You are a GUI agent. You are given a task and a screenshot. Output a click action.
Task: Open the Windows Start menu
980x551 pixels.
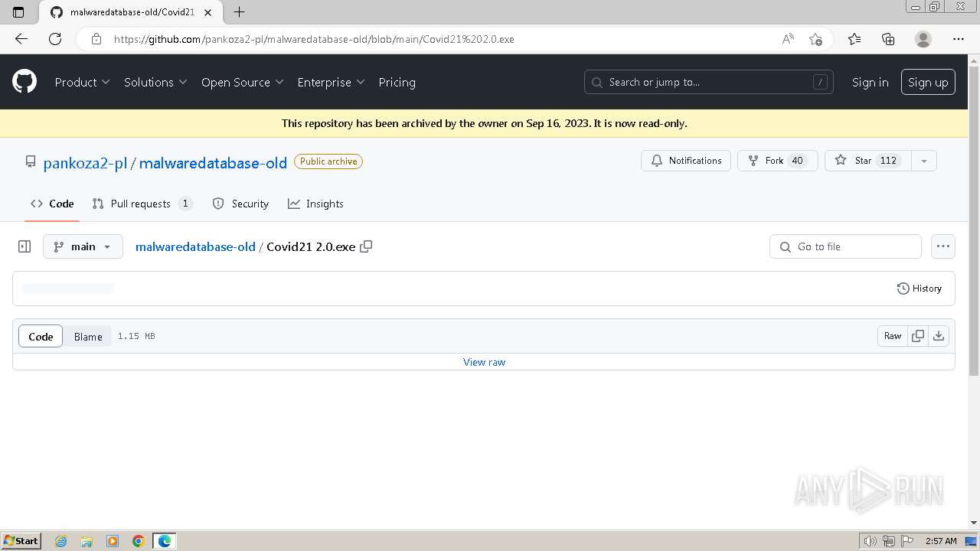point(21,541)
